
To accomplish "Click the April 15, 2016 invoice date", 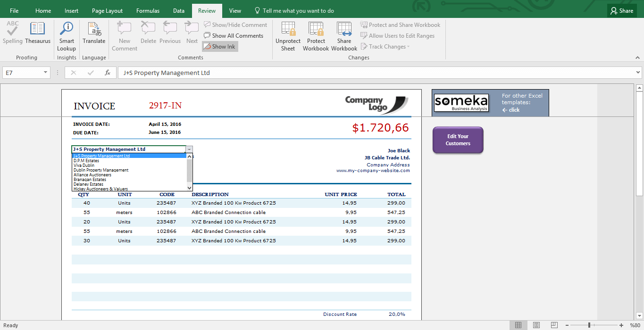I will [x=165, y=124].
